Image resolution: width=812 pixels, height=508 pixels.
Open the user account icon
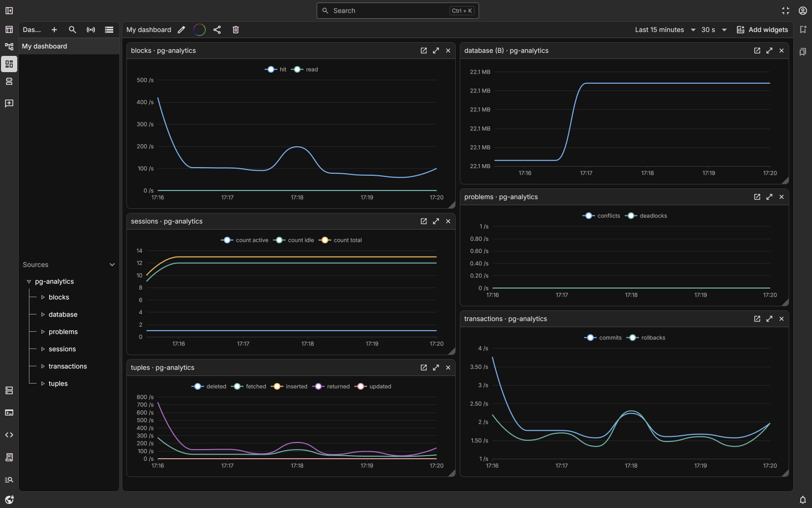click(803, 11)
